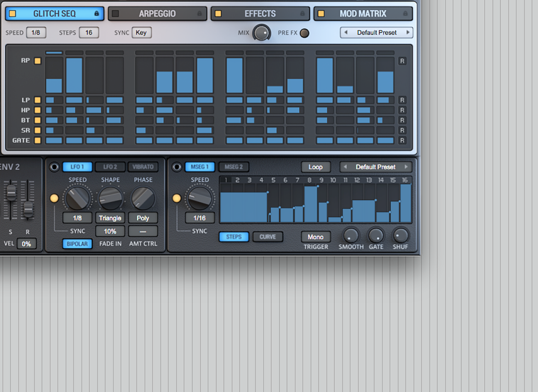Viewport: 538px width, 392px height.
Task: Toggle LFO sync light
Action: pyautogui.click(x=54, y=198)
